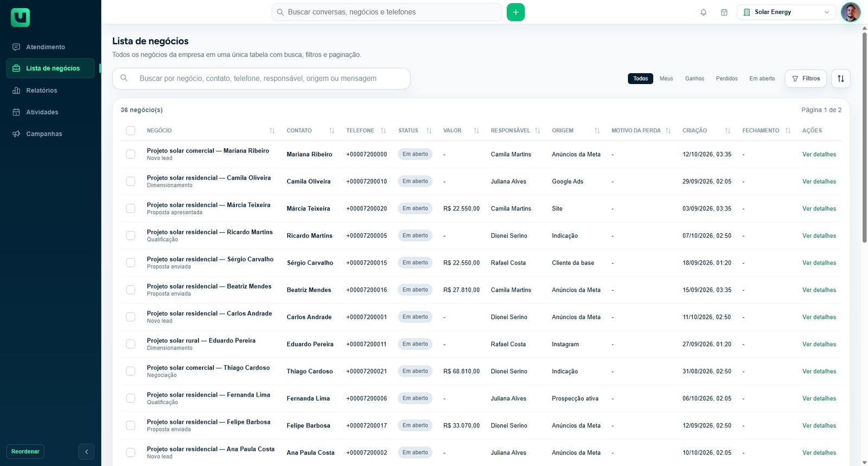Viewport: 868px width, 466px height.
Task: Click the sort order arrows button beside Filtros
Action: 840,79
